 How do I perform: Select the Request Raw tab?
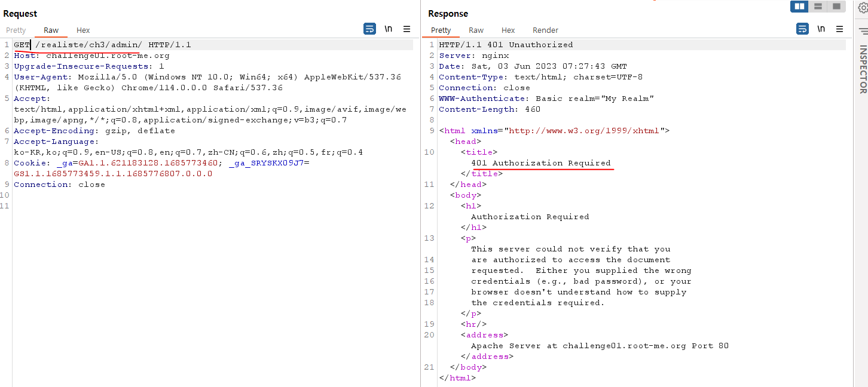(51, 30)
